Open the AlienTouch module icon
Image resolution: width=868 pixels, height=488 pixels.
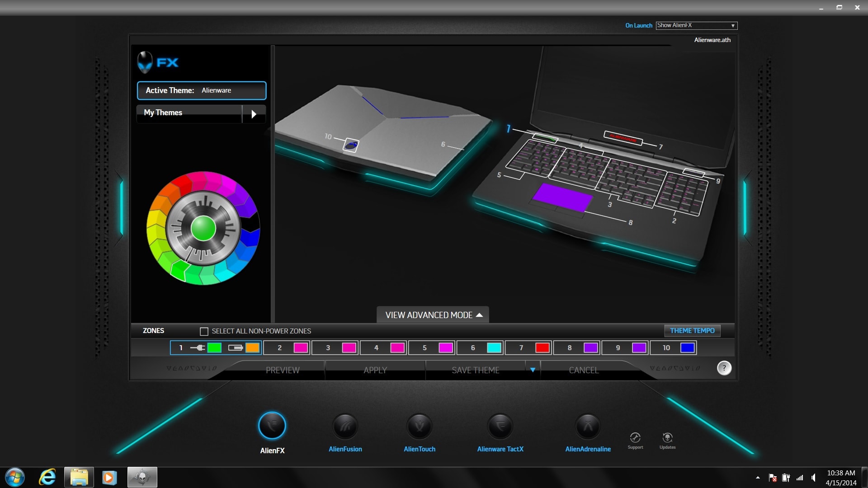pyautogui.click(x=419, y=427)
